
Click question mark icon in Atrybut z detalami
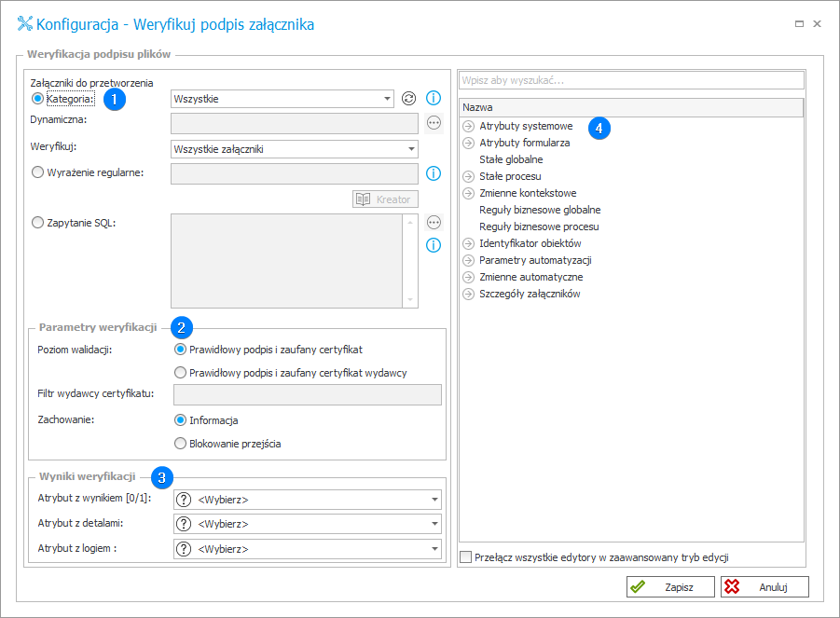point(184,524)
